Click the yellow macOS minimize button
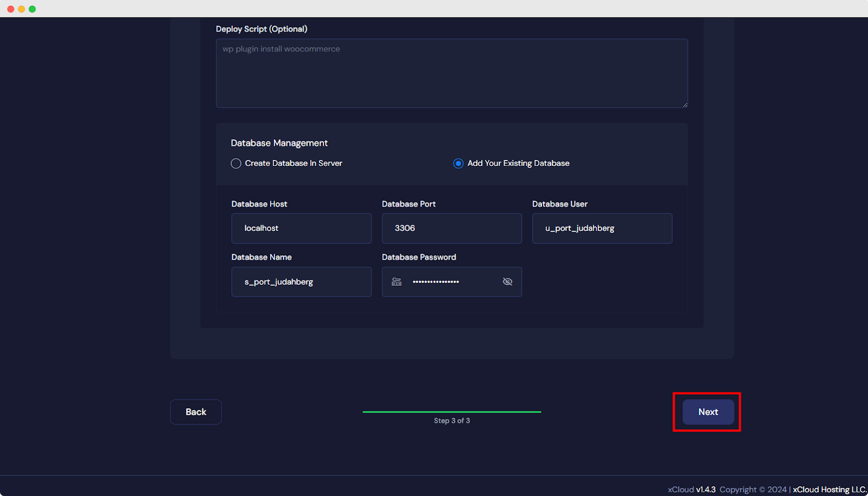The width and height of the screenshot is (868, 496). point(22,9)
